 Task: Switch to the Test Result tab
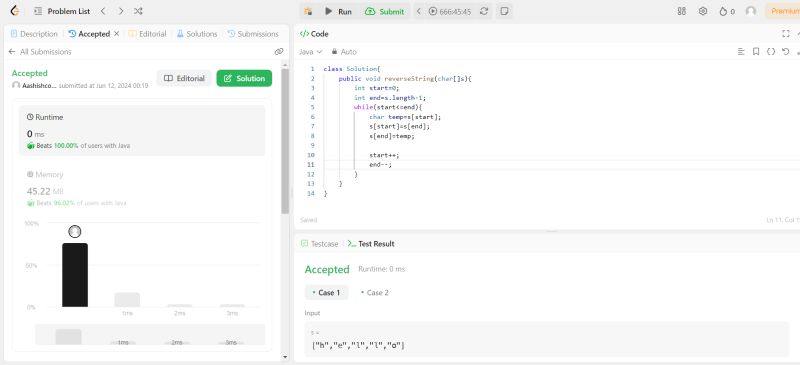[371, 244]
